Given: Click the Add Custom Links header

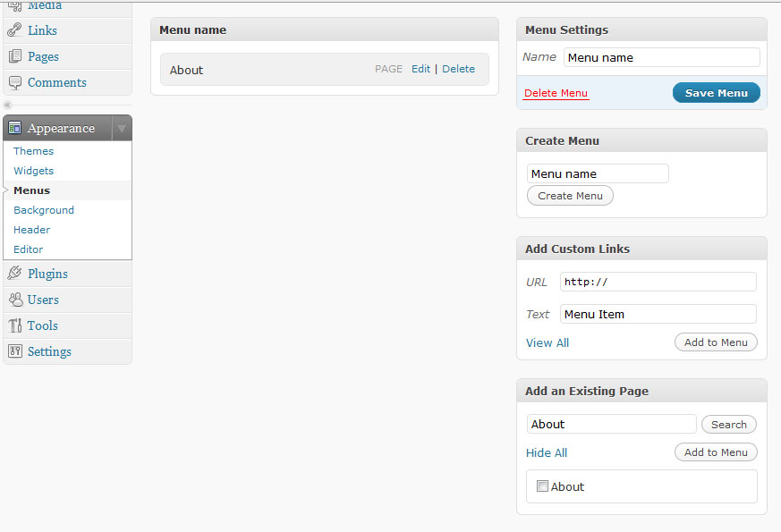Looking at the screenshot, I should pyautogui.click(x=641, y=249).
